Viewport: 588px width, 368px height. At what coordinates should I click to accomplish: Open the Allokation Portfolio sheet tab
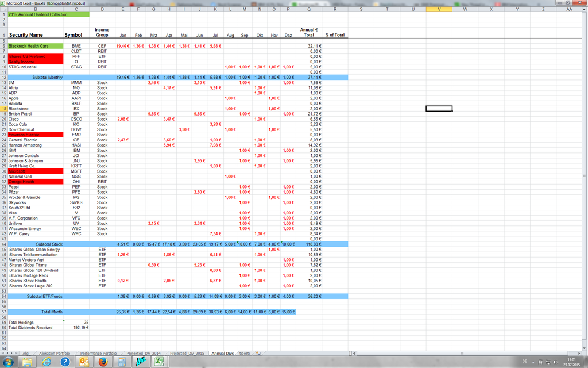point(55,354)
